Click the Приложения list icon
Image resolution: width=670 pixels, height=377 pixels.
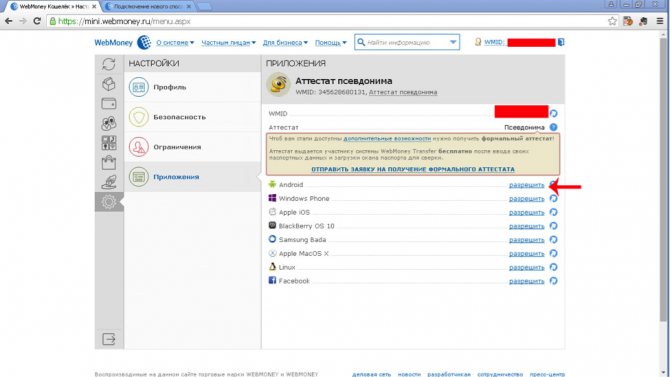click(x=139, y=177)
